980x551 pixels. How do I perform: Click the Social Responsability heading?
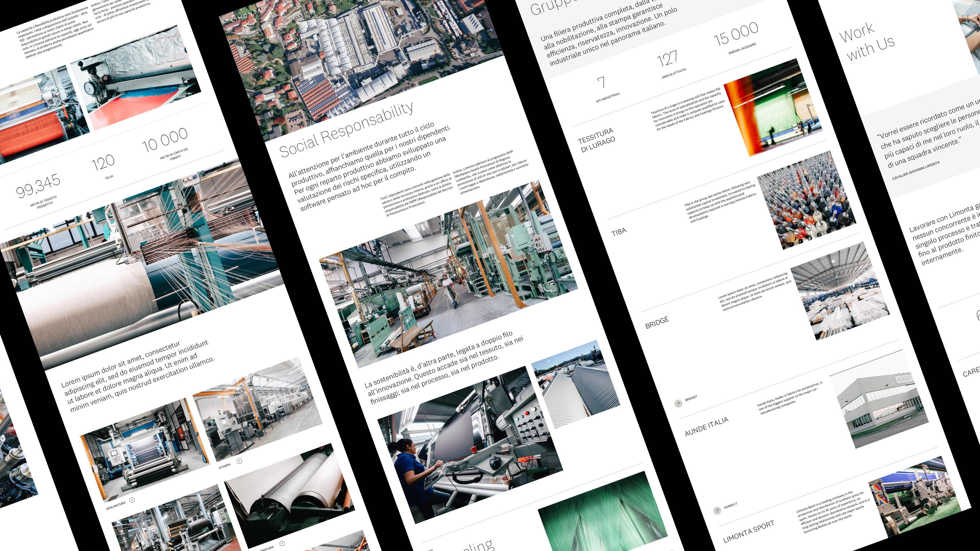click(346, 130)
